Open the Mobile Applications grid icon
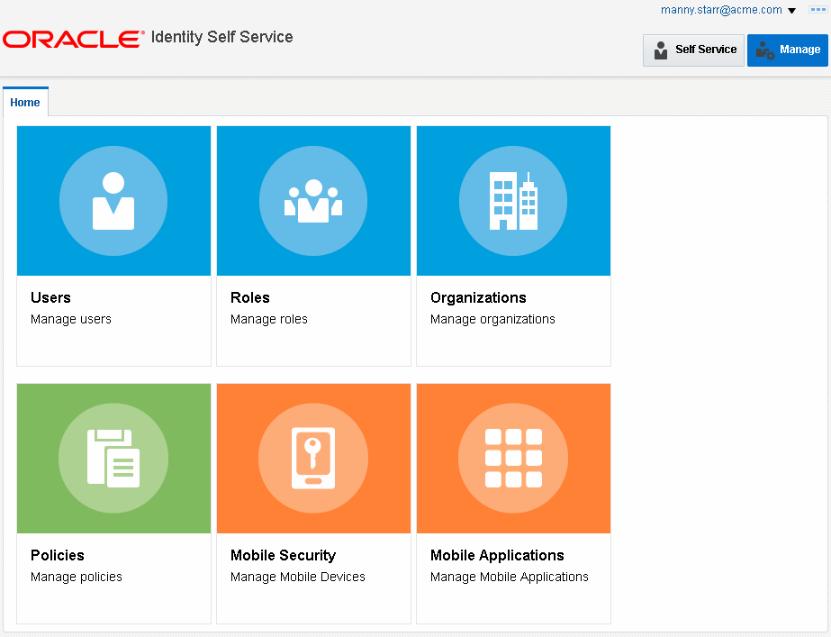Viewport: 831px width, 637px height. pos(513,458)
